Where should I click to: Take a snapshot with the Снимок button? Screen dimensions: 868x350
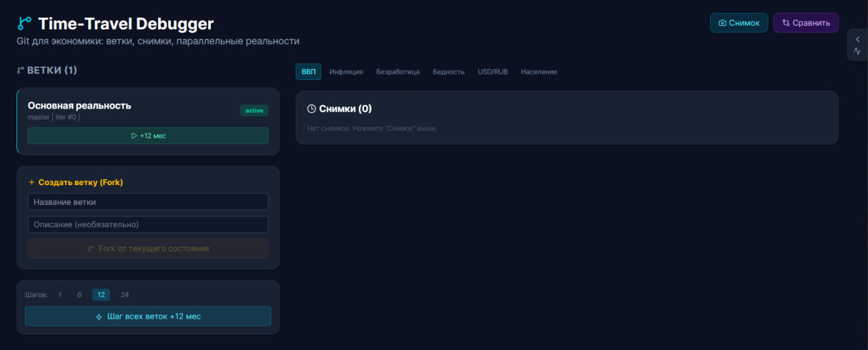click(x=739, y=22)
